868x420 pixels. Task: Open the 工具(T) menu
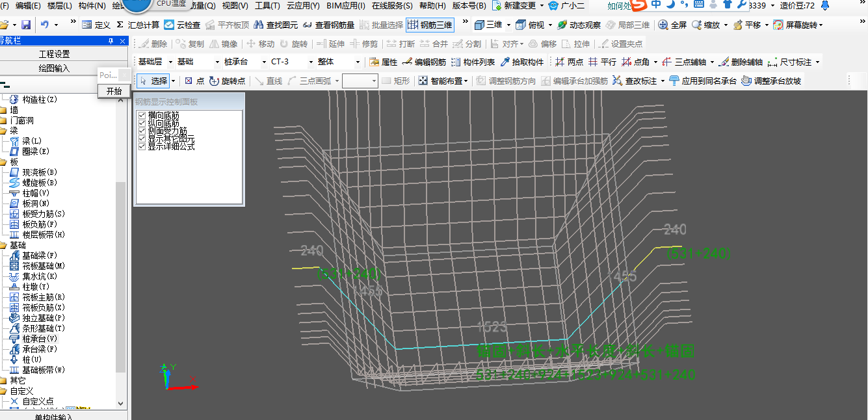(x=267, y=6)
